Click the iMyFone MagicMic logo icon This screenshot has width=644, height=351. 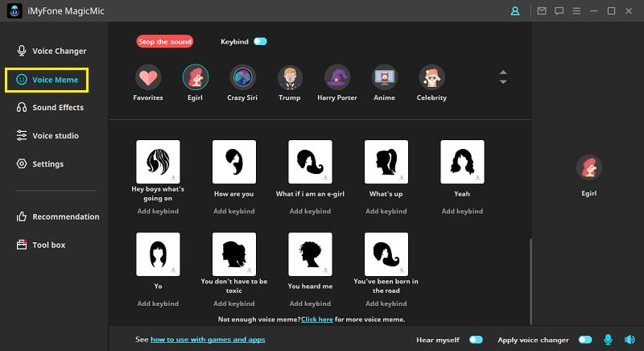(14, 11)
